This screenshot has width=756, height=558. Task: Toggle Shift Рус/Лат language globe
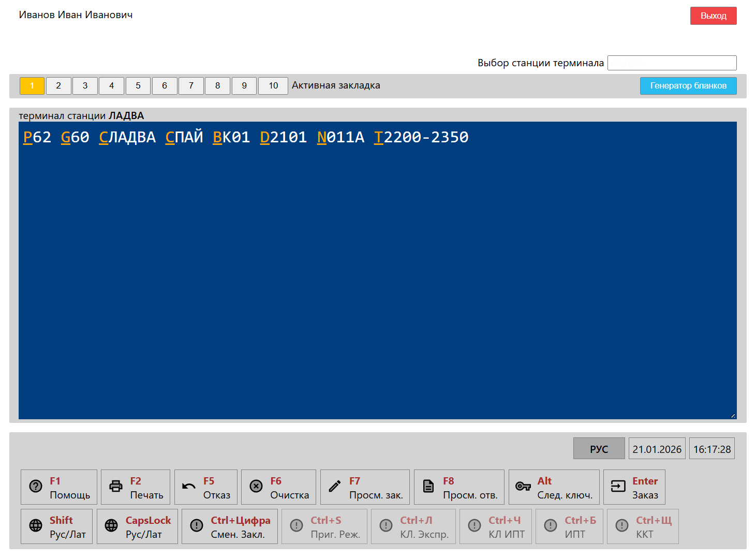tap(36, 526)
